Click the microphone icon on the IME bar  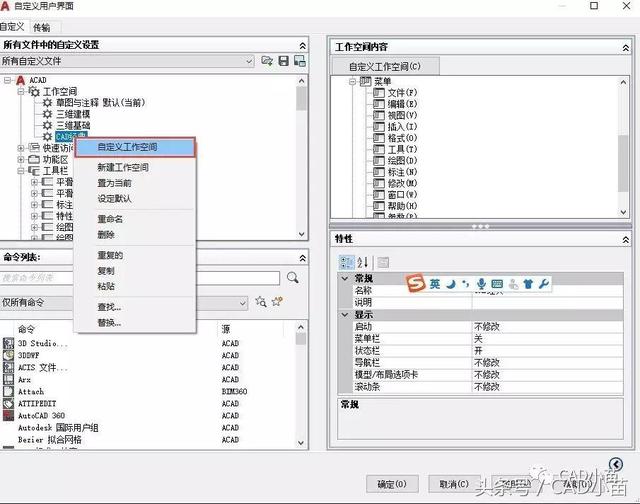[x=482, y=284]
